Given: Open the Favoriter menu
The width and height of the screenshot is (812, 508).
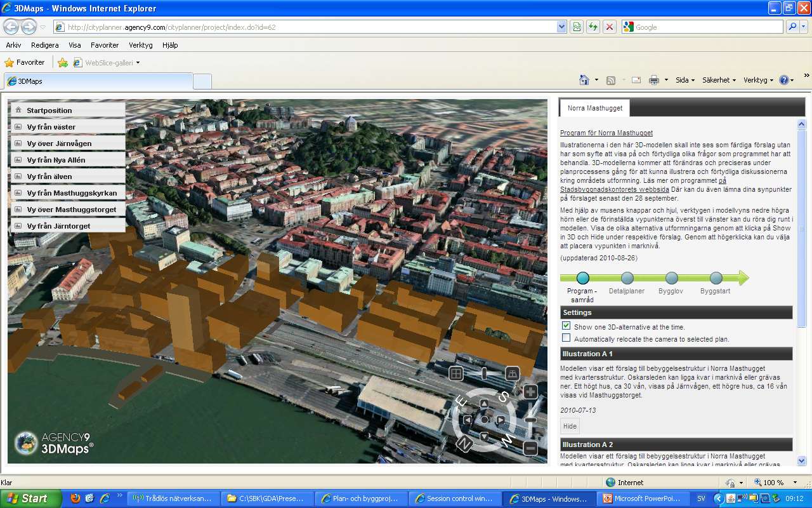Looking at the screenshot, I should coord(105,45).
